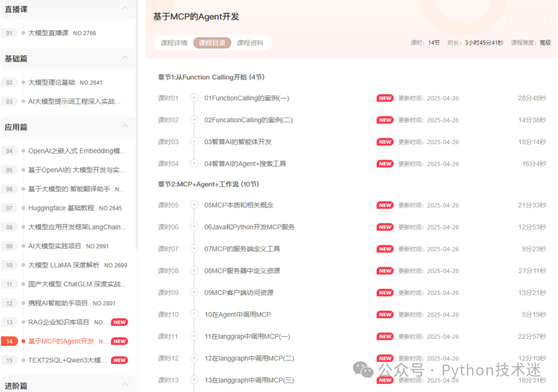Screen dimensions: 558x392
Task: Open course OpenAI之嵌入式 Embedding模
Action: point(77,151)
